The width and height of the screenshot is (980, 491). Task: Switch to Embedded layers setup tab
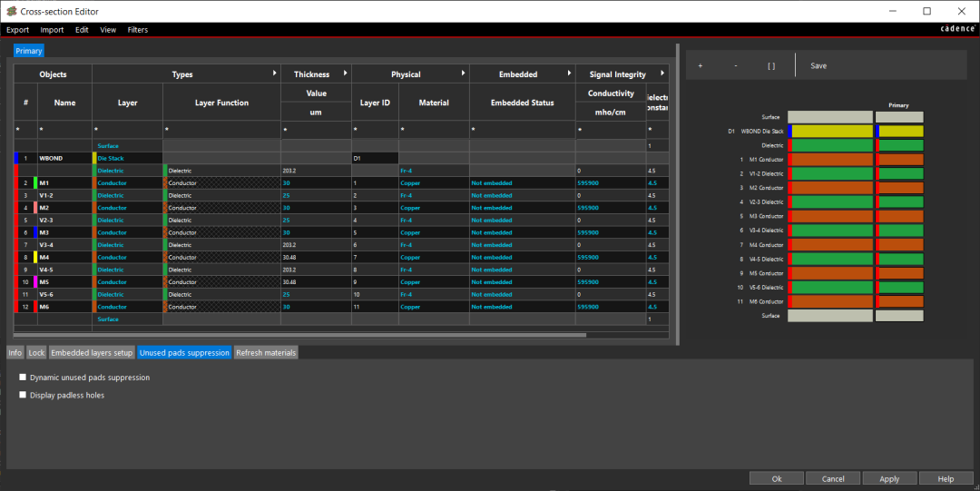point(92,353)
